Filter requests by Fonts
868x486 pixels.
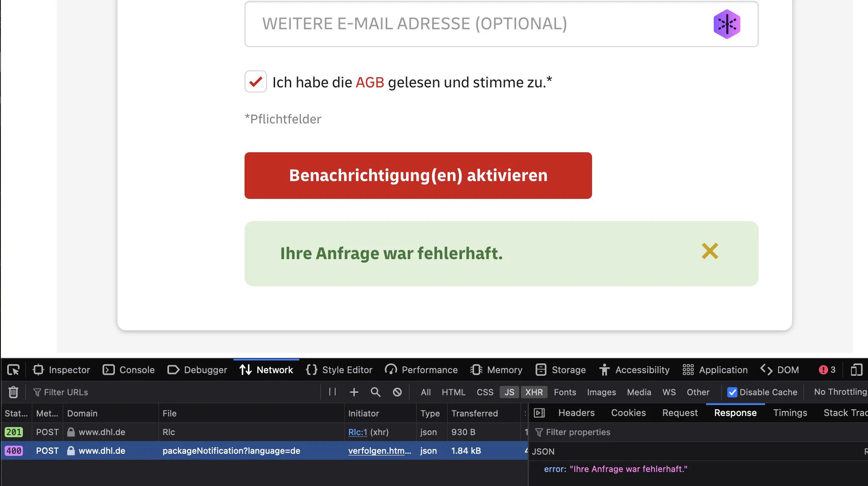point(565,392)
